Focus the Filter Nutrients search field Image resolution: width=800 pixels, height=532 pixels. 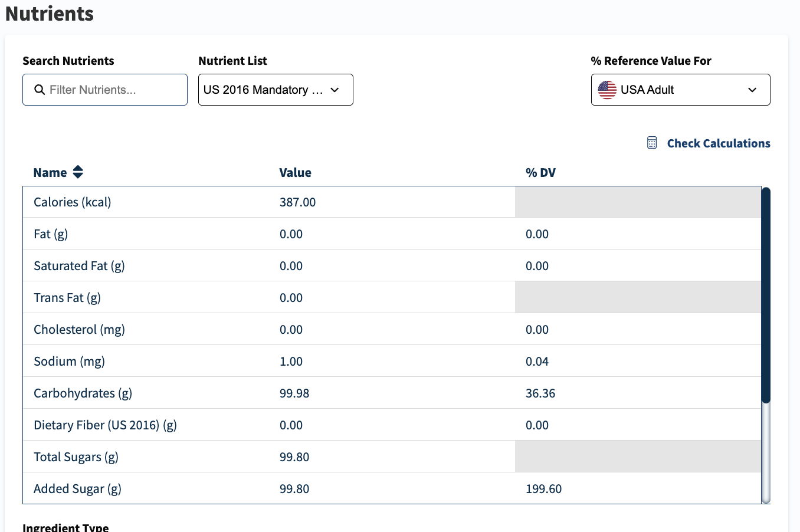pyautogui.click(x=105, y=90)
